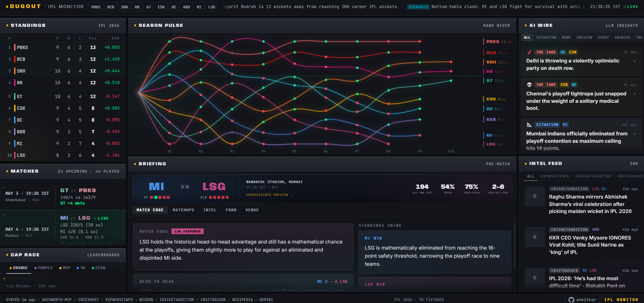Click the set-square icon on the Mumbai Indians situation card
This screenshot has height=303, width=644.
click(529, 125)
